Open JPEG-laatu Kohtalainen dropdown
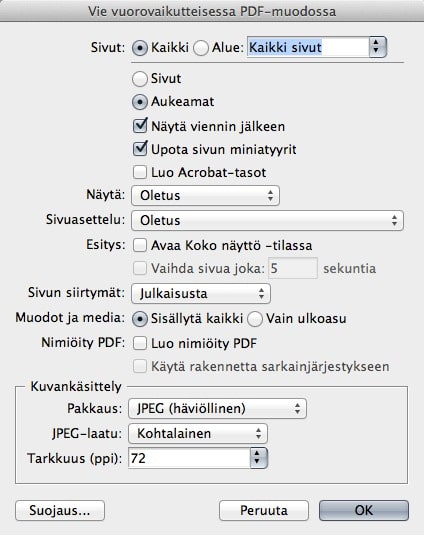The image size is (424, 535). click(198, 434)
